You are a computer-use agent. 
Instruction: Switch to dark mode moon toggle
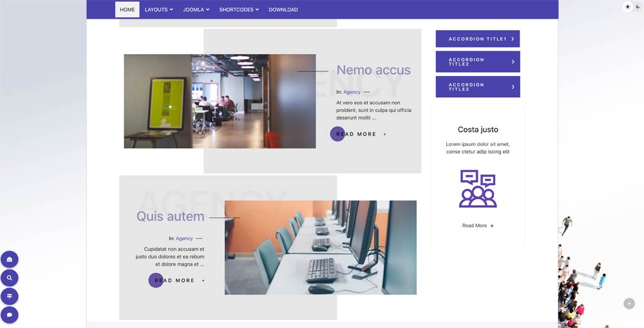point(638,7)
